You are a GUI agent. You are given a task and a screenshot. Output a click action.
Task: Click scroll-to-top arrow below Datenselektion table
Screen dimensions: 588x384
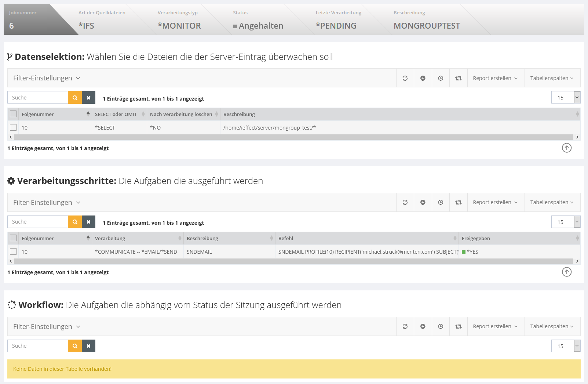point(567,148)
